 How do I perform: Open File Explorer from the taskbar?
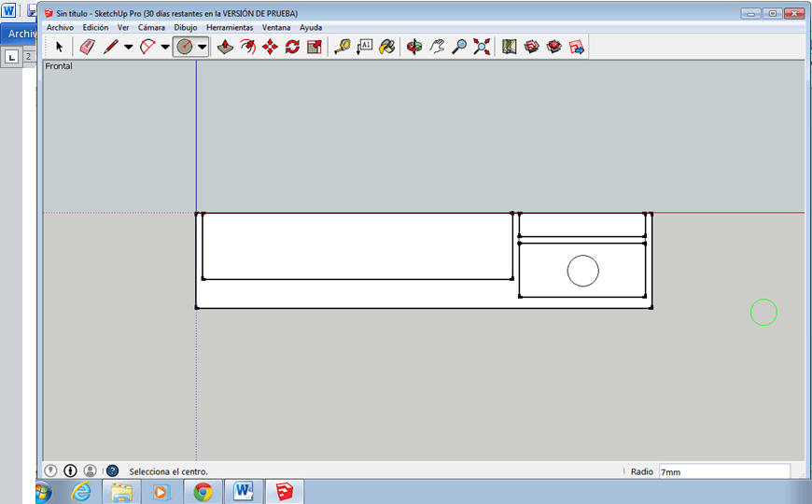pos(121,492)
